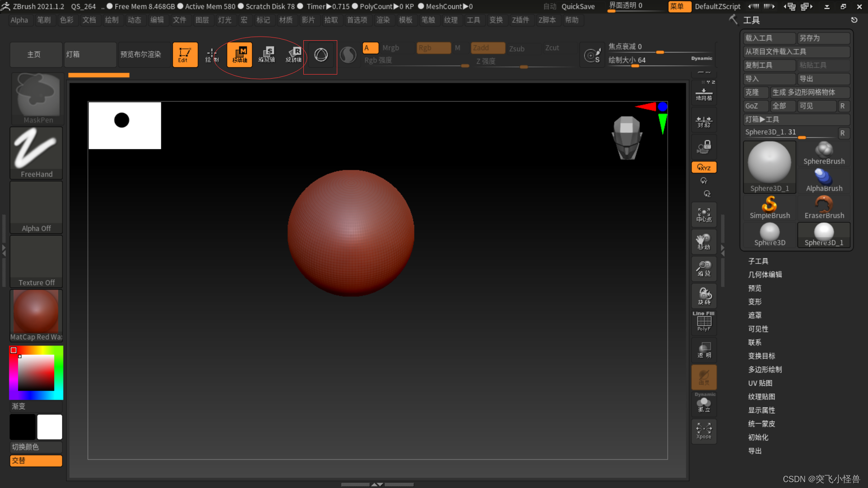Viewport: 868px width, 488px height.
Task: Open the Z插件 menu
Action: pos(520,20)
